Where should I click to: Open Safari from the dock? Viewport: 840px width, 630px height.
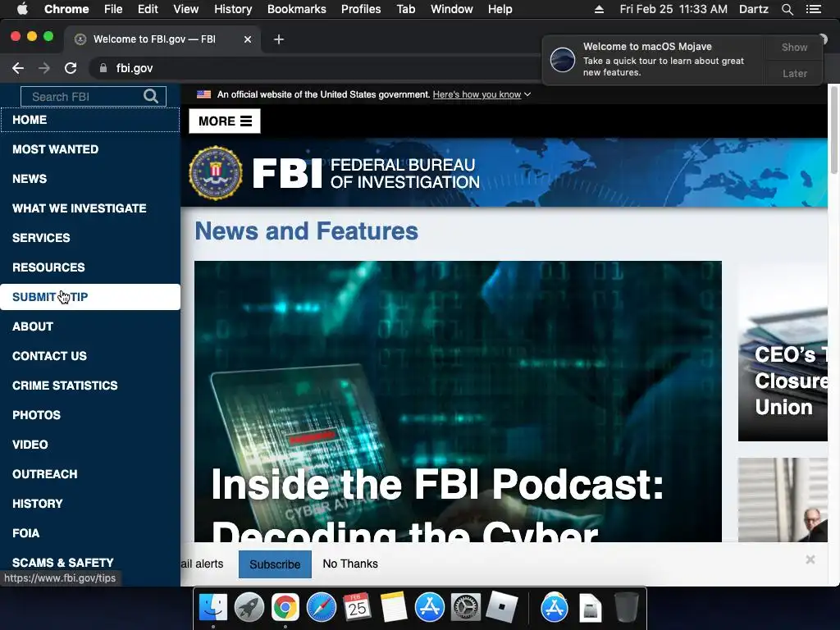(x=321, y=608)
